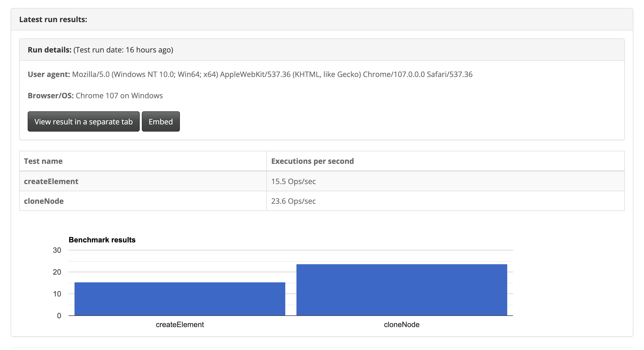Click the test run date text
The height and width of the screenshot is (350, 644).
tap(123, 50)
